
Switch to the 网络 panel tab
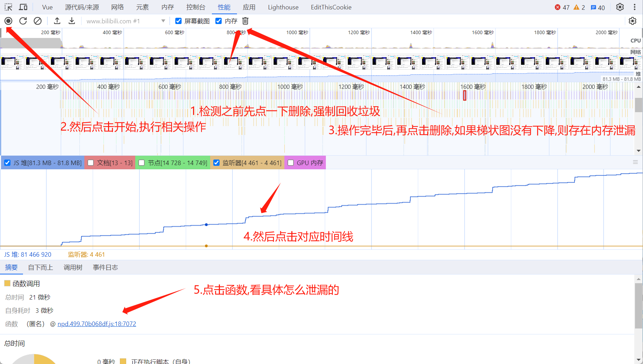click(x=117, y=7)
